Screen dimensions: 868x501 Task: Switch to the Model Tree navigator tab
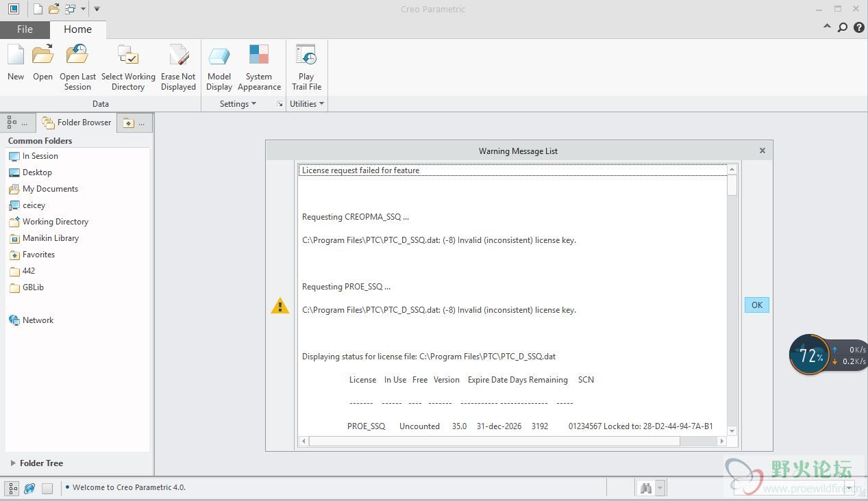click(18, 123)
